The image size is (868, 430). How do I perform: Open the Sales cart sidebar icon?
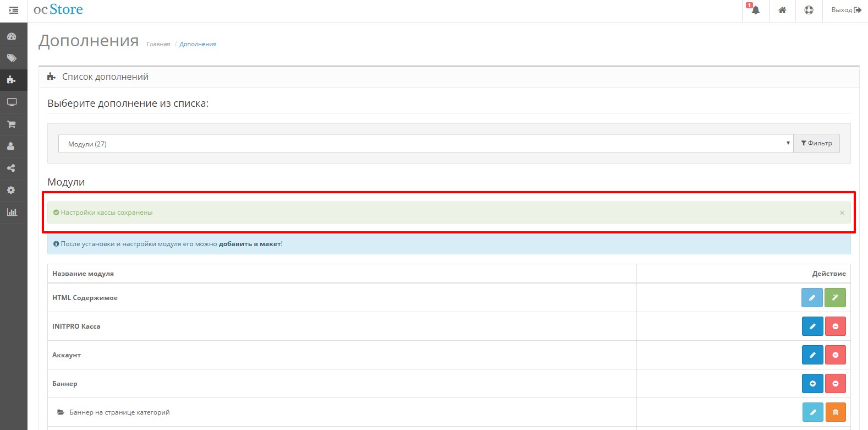click(x=12, y=124)
